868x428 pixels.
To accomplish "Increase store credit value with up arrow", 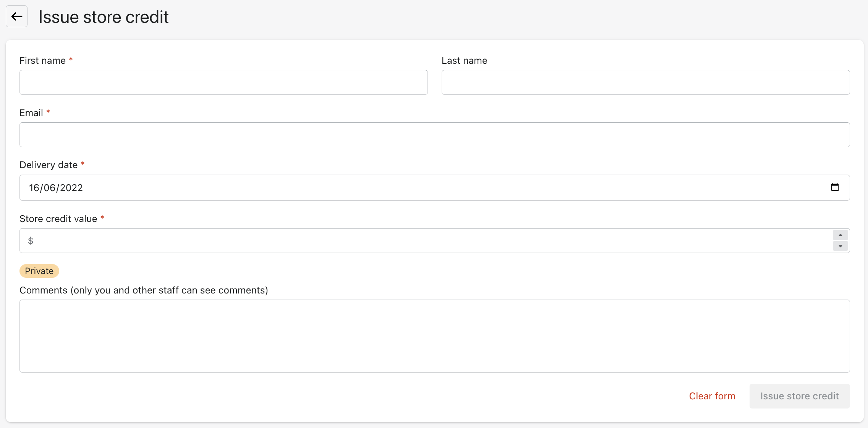I will (840, 235).
